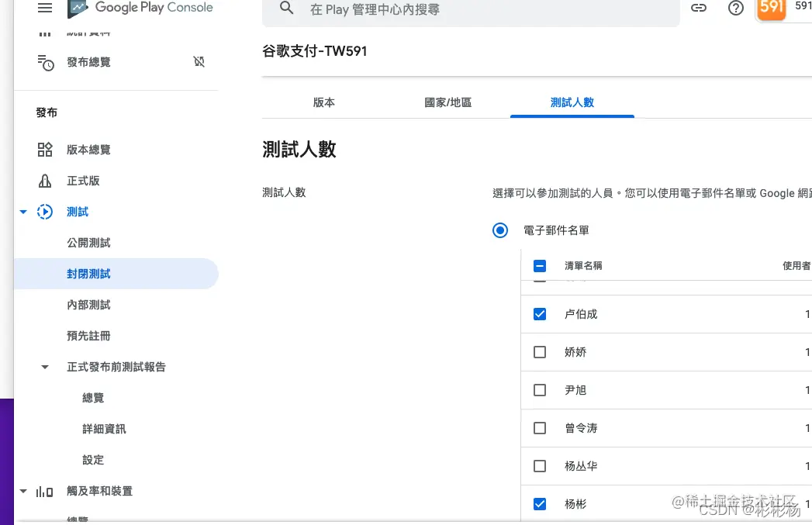The width and height of the screenshot is (812, 525).
Task: Collapse the 測試 section arrow
Action: click(23, 212)
